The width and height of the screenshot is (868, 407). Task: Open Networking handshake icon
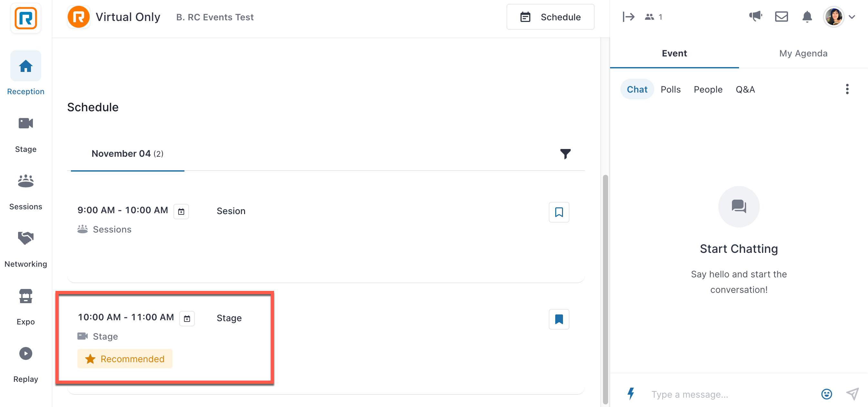point(25,238)
